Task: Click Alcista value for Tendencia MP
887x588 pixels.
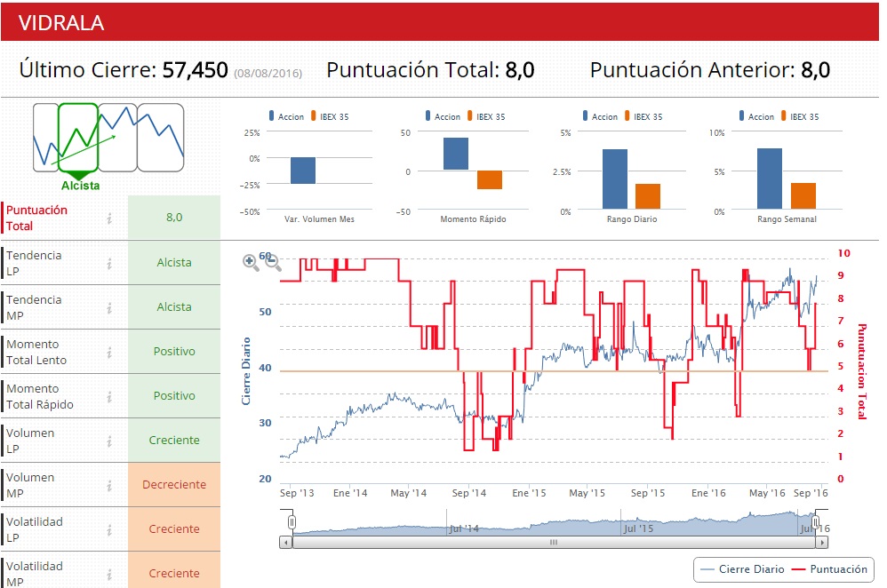Action: [174, 307]
